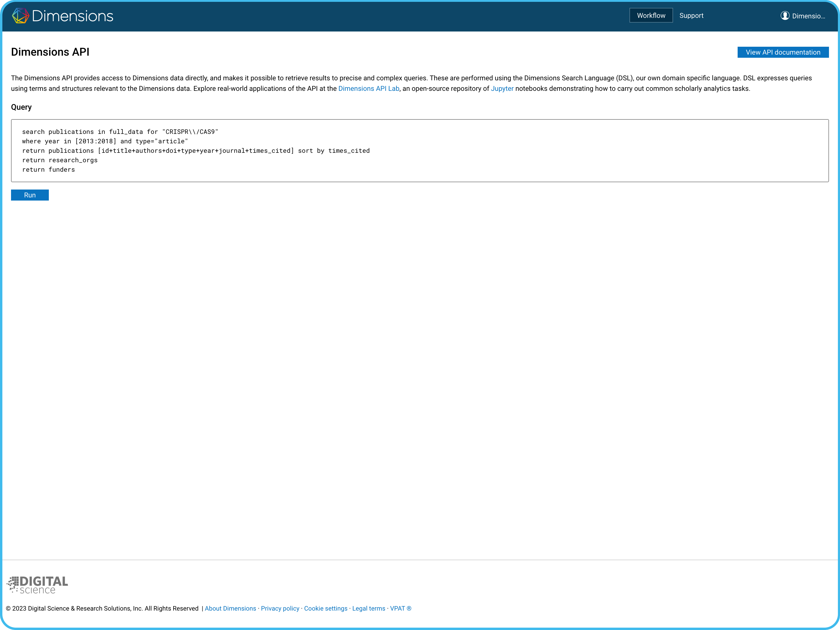Click View API documentation button

point(783,52)
